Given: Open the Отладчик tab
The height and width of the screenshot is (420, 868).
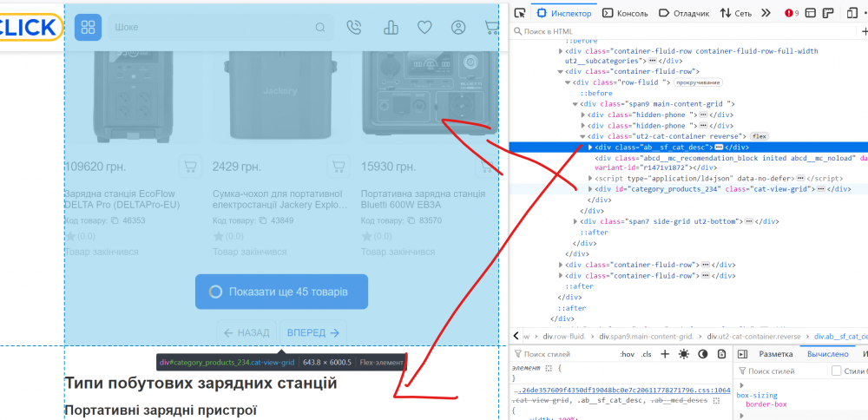Looking at the screenshot, I should (x=684, y=13).
